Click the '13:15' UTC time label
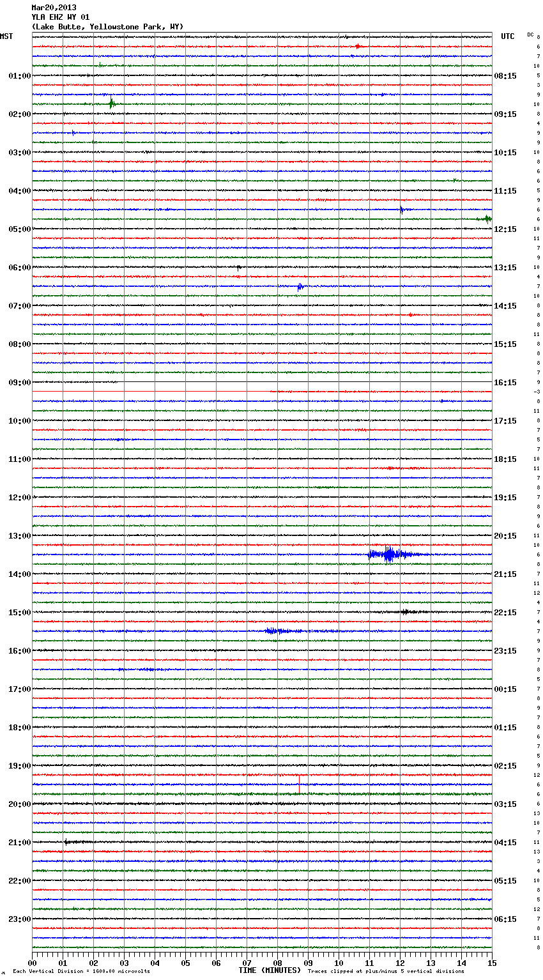Screen dimensions: 543x980 coord(505,268)
